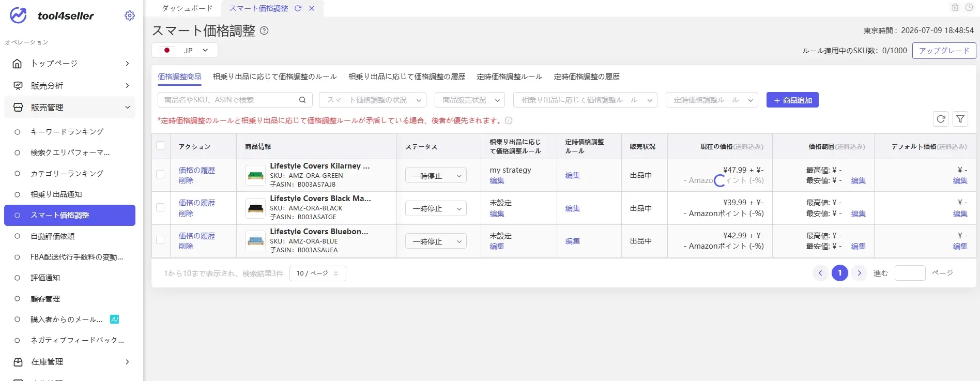The image size is (980, 381).
Task: Toggle the select-all checkbox in table header
Action: pos(160,146)
